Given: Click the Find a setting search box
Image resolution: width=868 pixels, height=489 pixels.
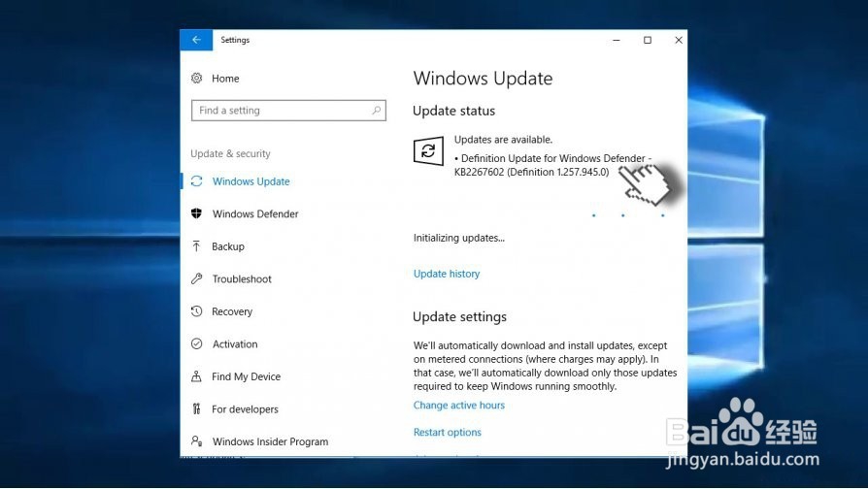Looking at the screenshot, I should coord(288,110).
